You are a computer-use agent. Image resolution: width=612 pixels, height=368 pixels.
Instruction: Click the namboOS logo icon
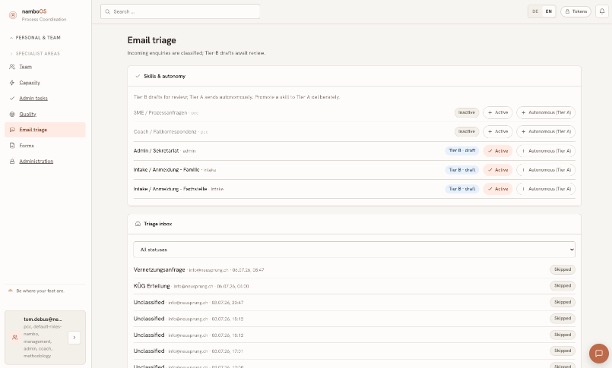pyautogui.click(x=13, y=15)
